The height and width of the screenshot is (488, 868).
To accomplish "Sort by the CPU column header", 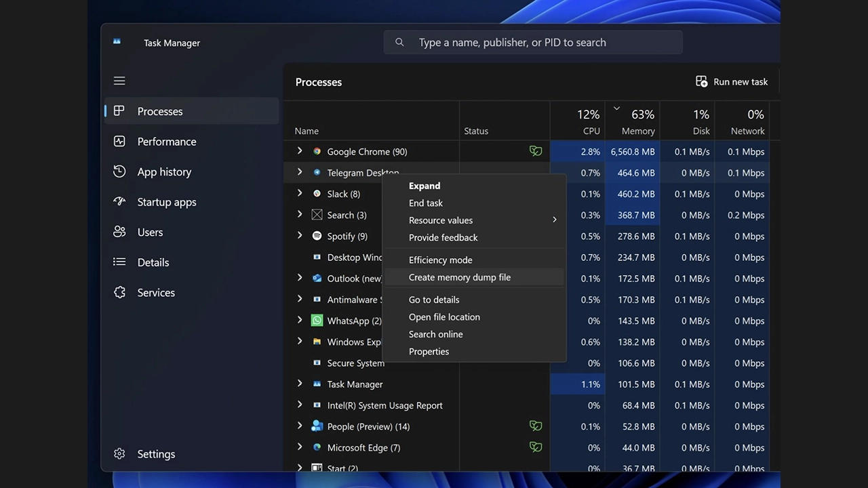I will (577, 121).
